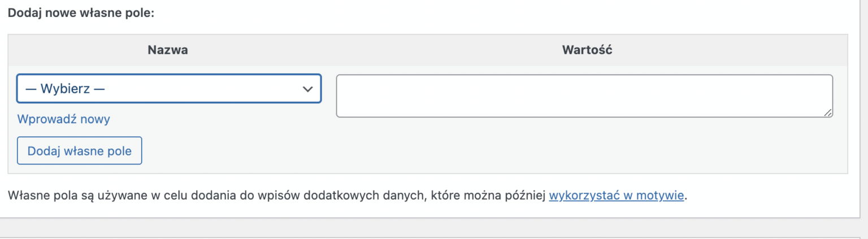The image size is (868, 239).
Task: Click the word "Dodaj" on the add field button
Action: (41, 151)
